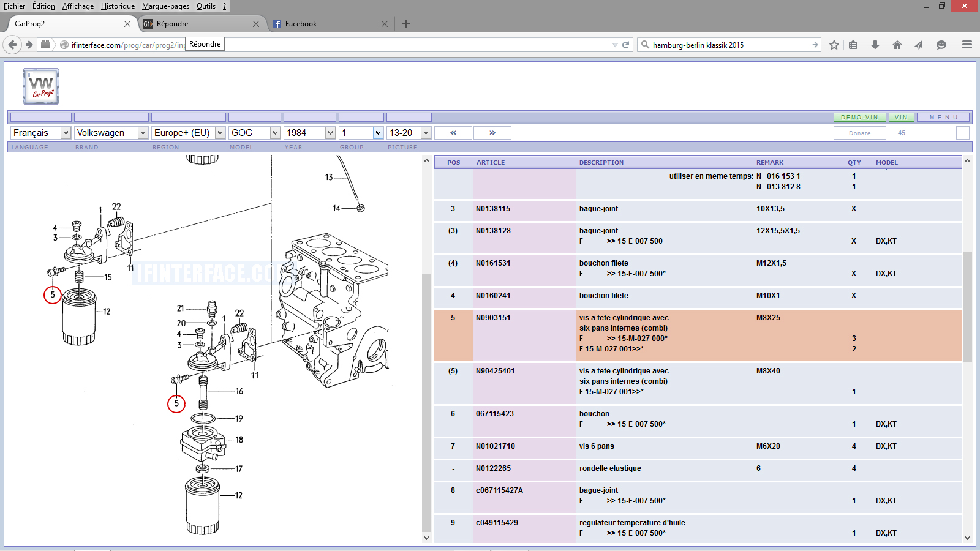Open the bookmarks list icon
The width and height of the screenshot is (980, 551).
click(853, 45)
